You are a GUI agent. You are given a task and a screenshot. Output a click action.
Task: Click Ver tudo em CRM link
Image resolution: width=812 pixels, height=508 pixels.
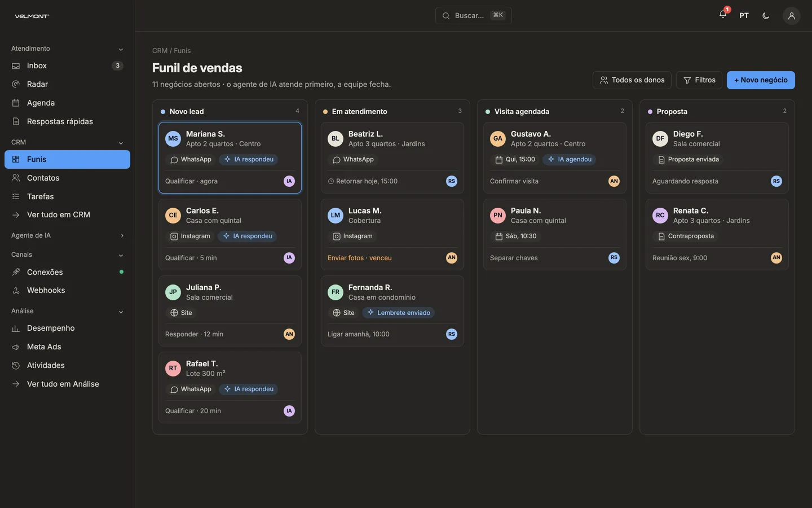(x=67, y=214)
